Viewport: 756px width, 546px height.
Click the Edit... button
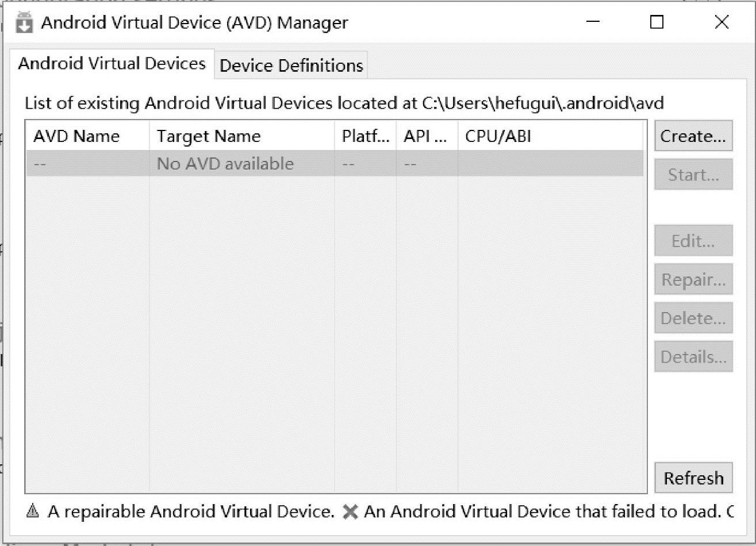pyautogui.click(x=693, y=241)
